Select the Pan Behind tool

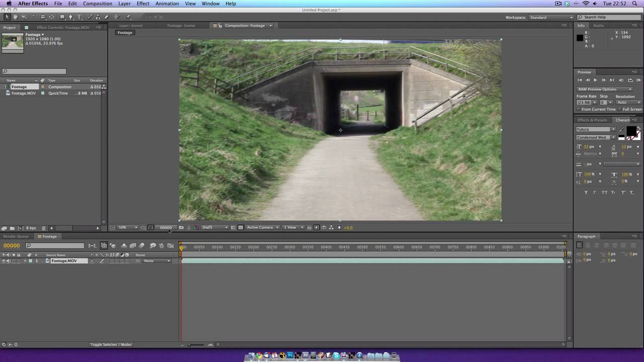pyautogui.click(x=51, y=17)
